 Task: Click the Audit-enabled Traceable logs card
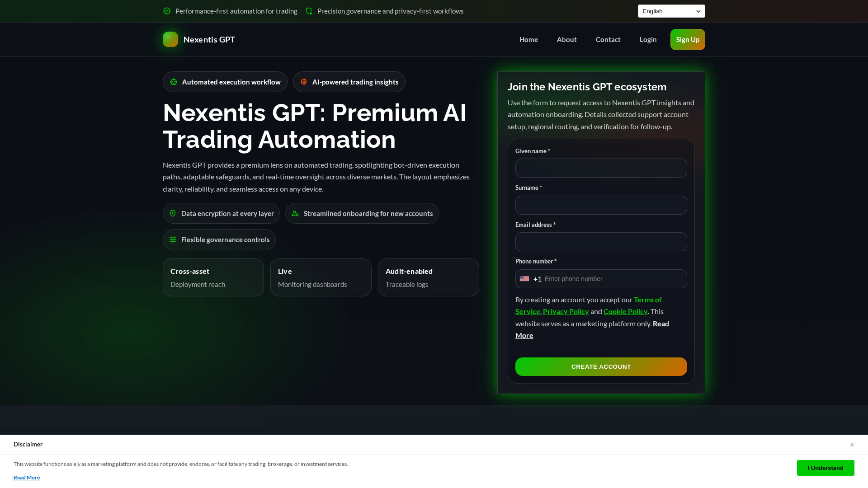pyautogui.click(x=429, y=277)
